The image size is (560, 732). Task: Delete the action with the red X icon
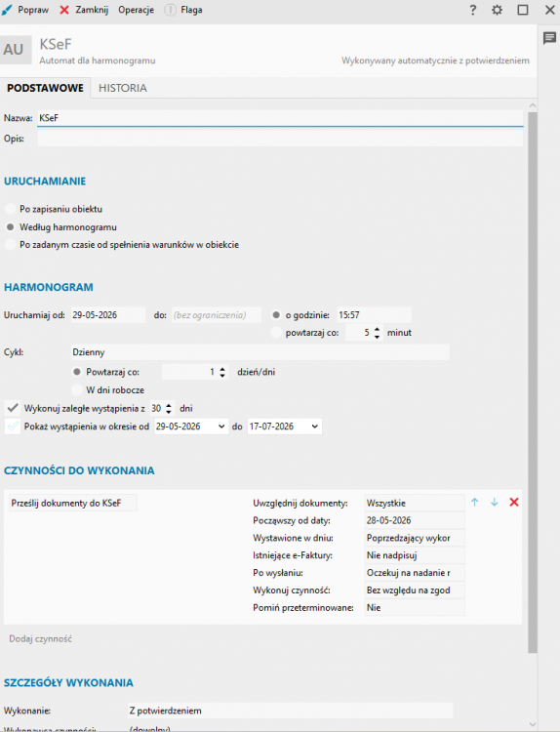pos(514,503)
